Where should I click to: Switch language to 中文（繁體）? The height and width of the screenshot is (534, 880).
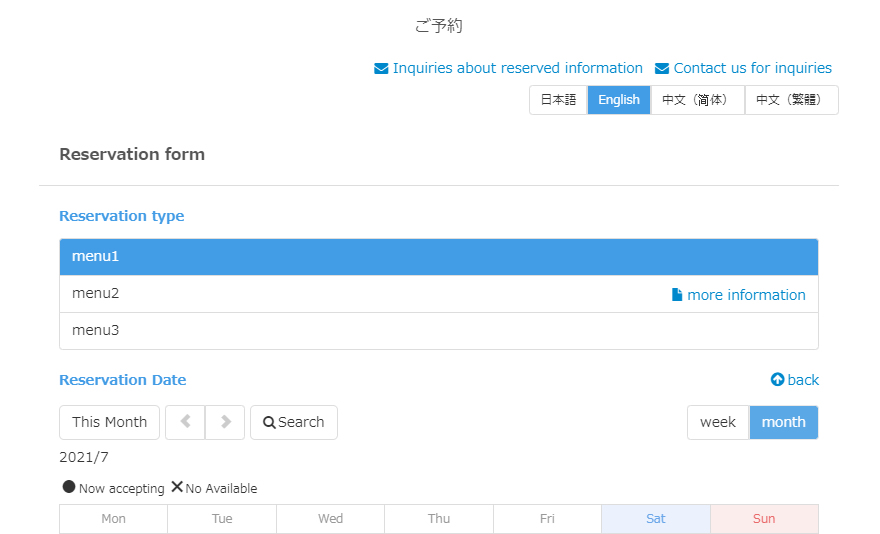coord(791,100)
